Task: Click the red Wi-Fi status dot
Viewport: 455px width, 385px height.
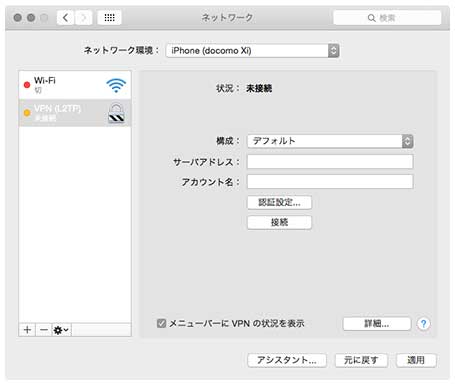Action: point(27,85)
